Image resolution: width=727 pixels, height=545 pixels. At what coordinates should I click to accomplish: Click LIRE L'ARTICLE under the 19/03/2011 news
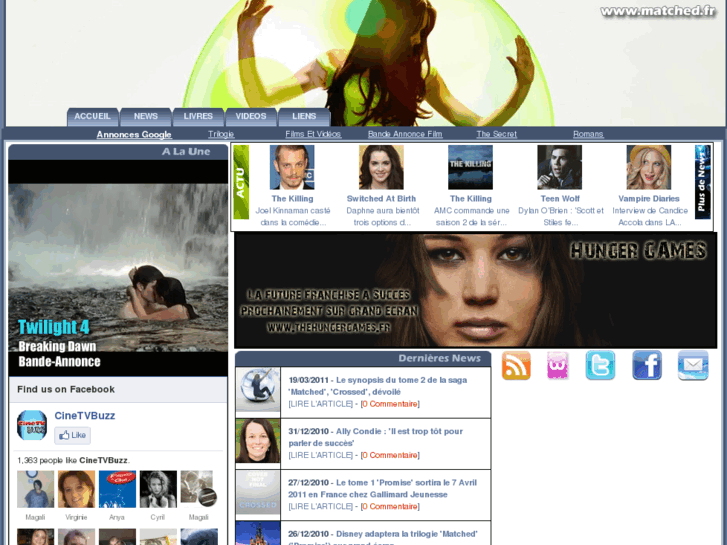pyautogui.click(x=320, y=404)
